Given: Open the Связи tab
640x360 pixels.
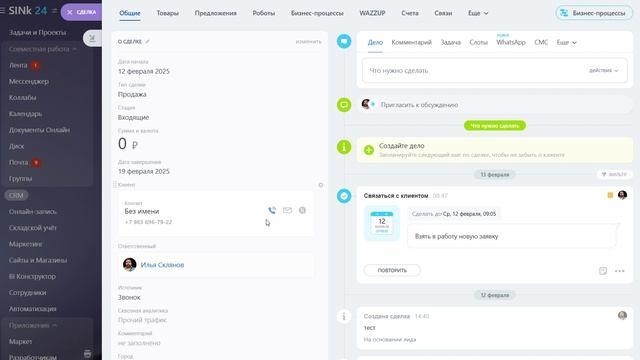Looking at the screenshot, I should 443,13.
